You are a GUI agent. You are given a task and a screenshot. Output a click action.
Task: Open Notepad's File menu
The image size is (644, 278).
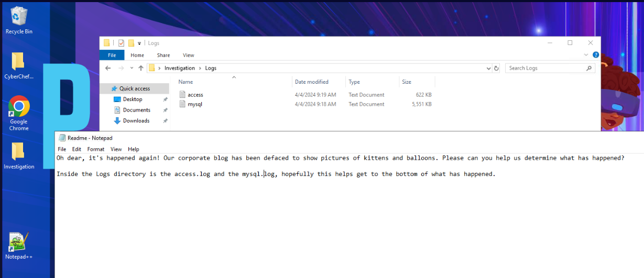pyautogui.click(x=62, y=149)
